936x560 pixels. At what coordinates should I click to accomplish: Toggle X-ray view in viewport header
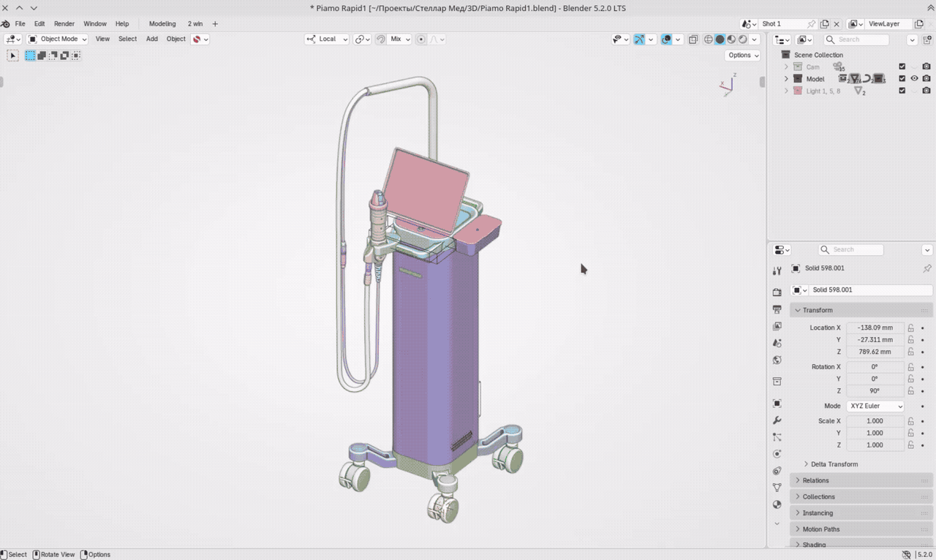(x=693, y=39)
